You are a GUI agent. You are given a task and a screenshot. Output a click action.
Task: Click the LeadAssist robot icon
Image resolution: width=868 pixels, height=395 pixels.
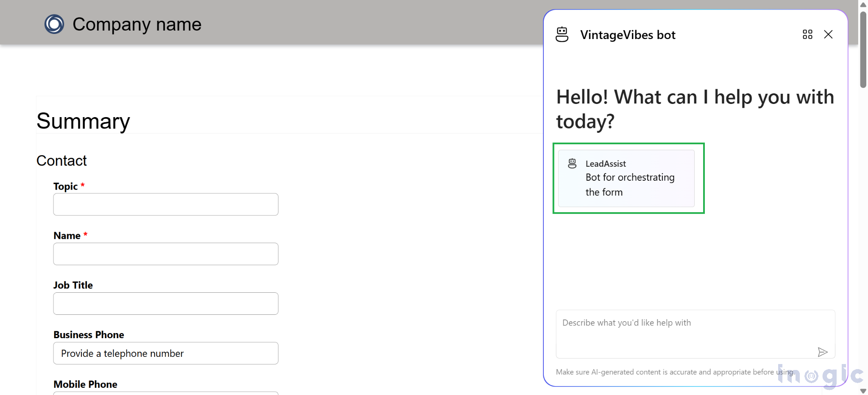572,163
